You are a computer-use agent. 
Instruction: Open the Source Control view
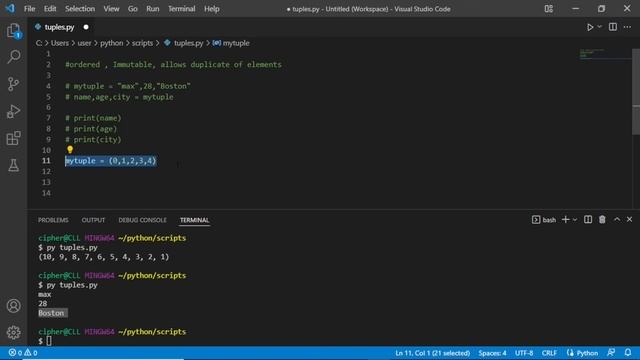[13, 84]
